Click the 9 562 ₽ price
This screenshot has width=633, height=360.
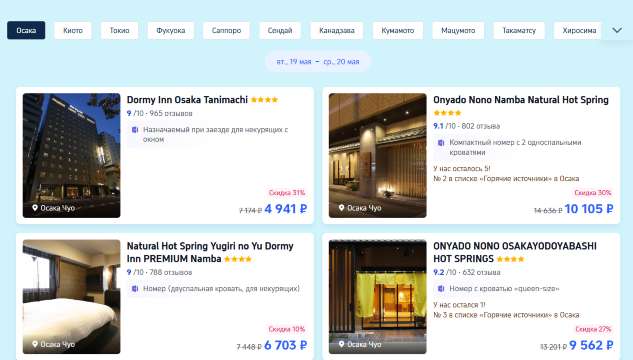click(591, 345)
